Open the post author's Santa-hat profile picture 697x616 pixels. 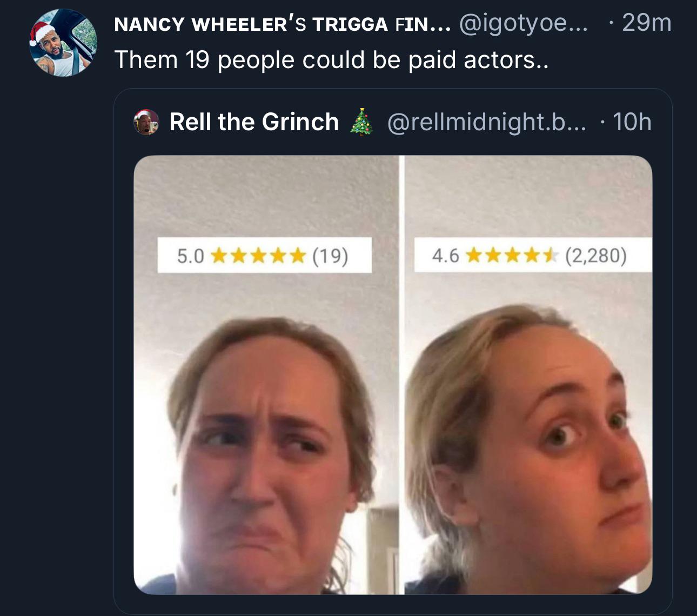tap(63, 43)
